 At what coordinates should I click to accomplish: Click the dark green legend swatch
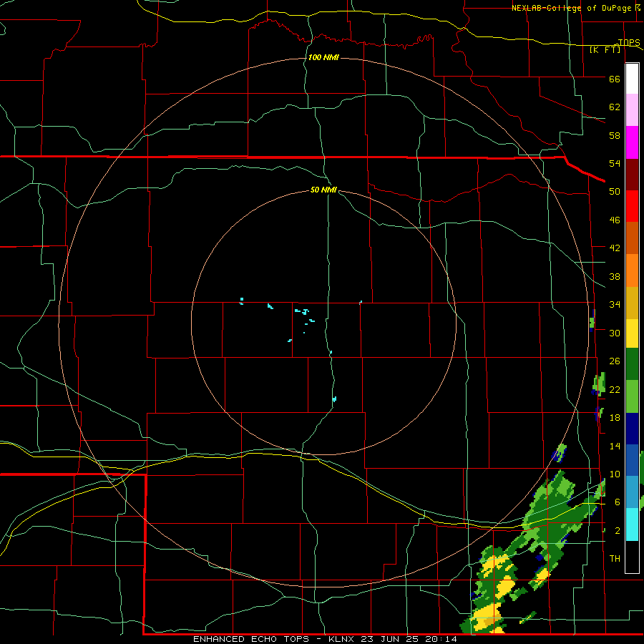click(632, 364)
